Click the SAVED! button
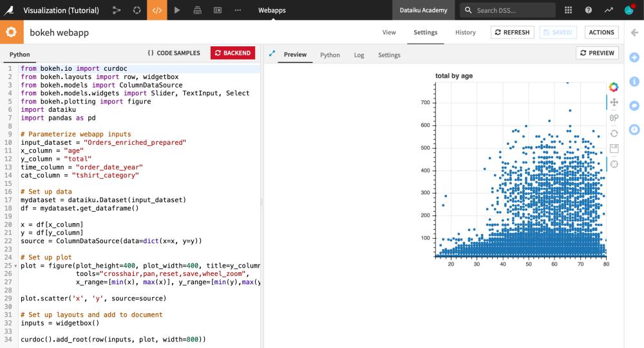Viewport: 644px width, 348px height. [x=558, y=32]
